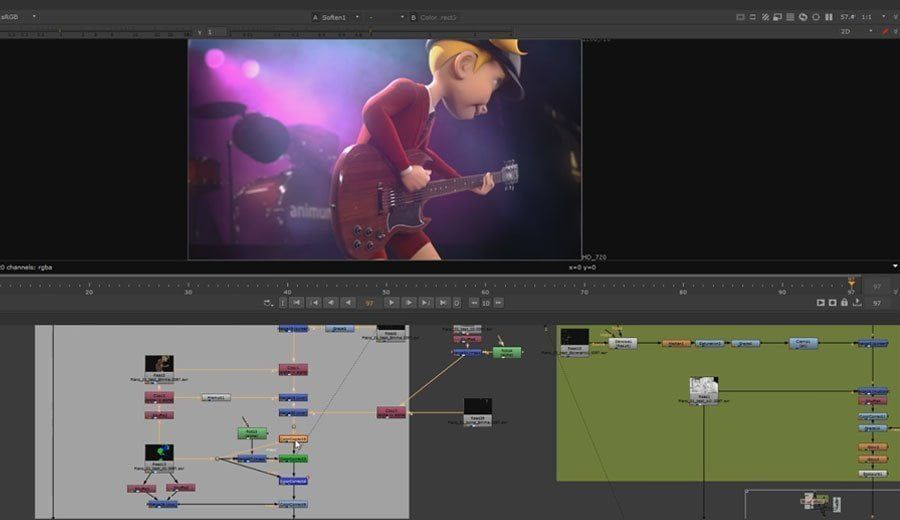Click the frame increment field showing 10

click(486, 302)
